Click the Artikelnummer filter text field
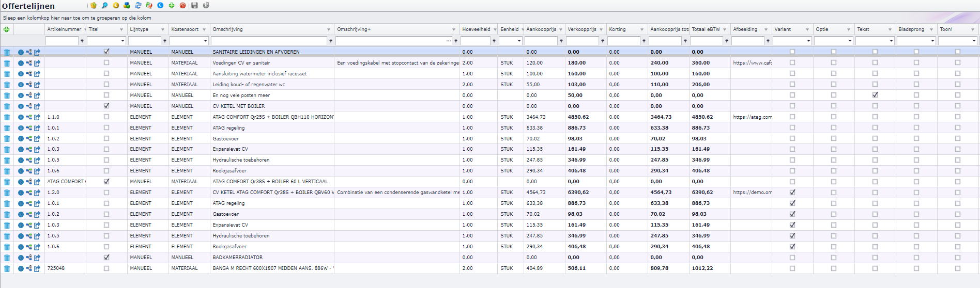Viewport: 980px width, 288px height. point(62,41)
